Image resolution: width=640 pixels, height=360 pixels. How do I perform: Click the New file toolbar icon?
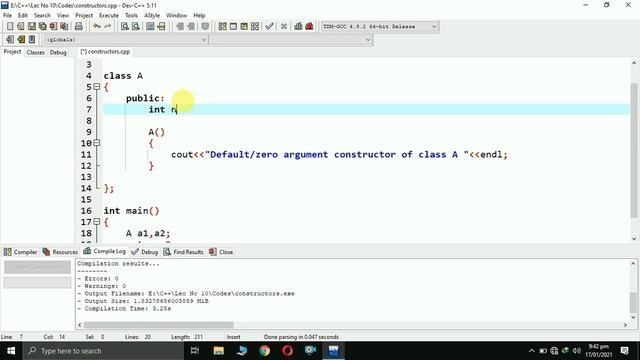10,27
